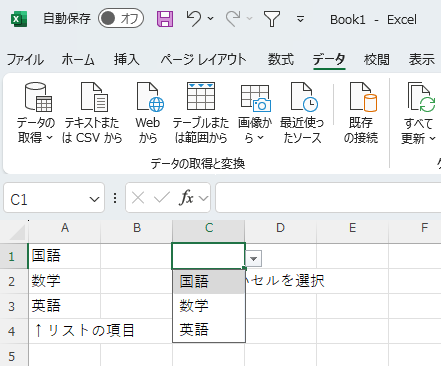This screenshot has width=441, height=366.
Task: Expand the Name Box dropdown arrow
Action: (94, 199)
